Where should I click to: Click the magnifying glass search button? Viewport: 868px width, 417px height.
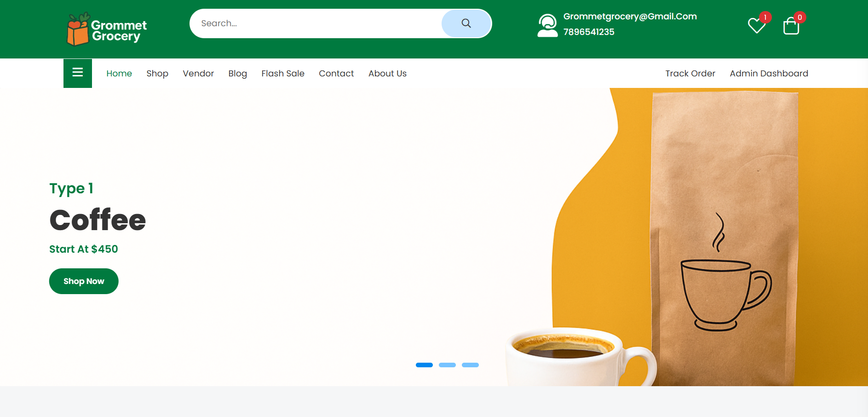click(x=466, y=23)
